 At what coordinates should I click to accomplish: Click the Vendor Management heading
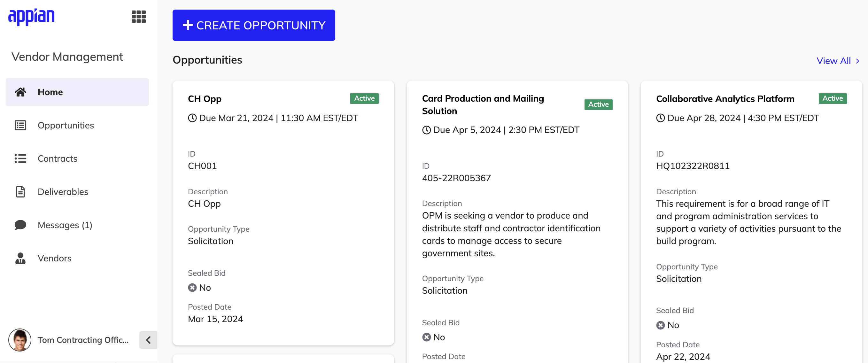pyautogui.click(x=67, y=57)
